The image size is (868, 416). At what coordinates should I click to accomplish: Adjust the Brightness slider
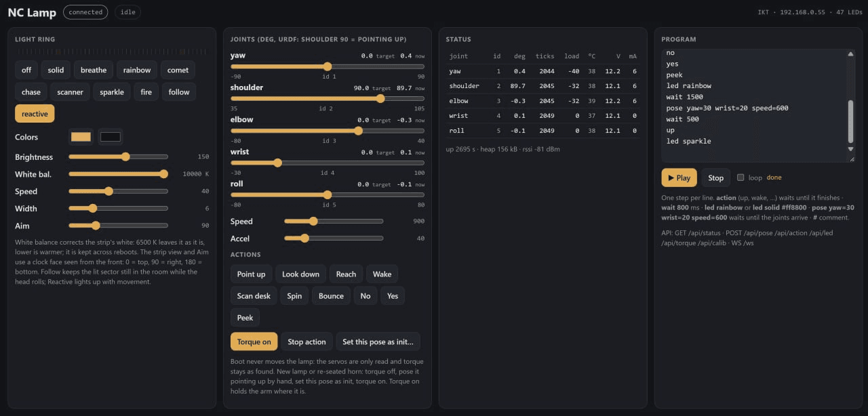[118, 157]
